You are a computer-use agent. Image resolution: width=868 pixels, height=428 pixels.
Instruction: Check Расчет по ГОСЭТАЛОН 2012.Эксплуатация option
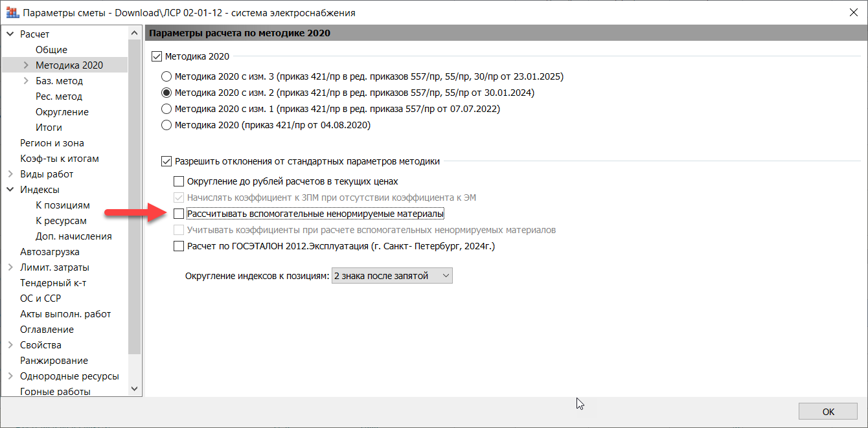coord(179,246)
